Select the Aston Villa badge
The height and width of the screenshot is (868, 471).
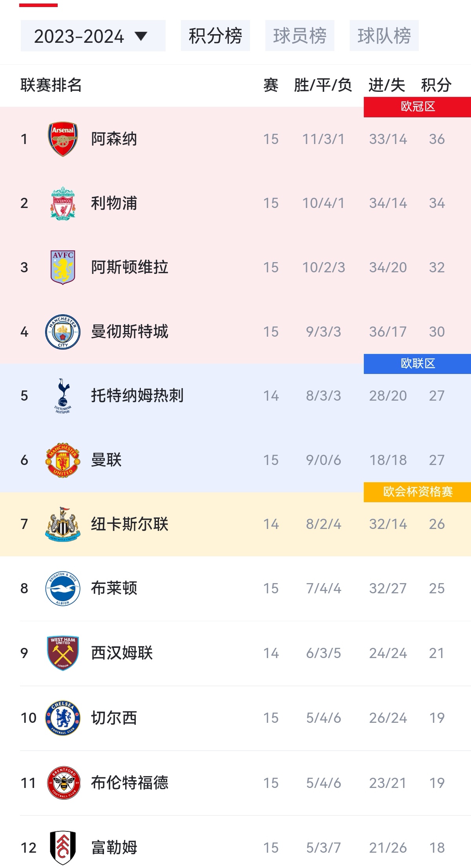coord(62,267)
